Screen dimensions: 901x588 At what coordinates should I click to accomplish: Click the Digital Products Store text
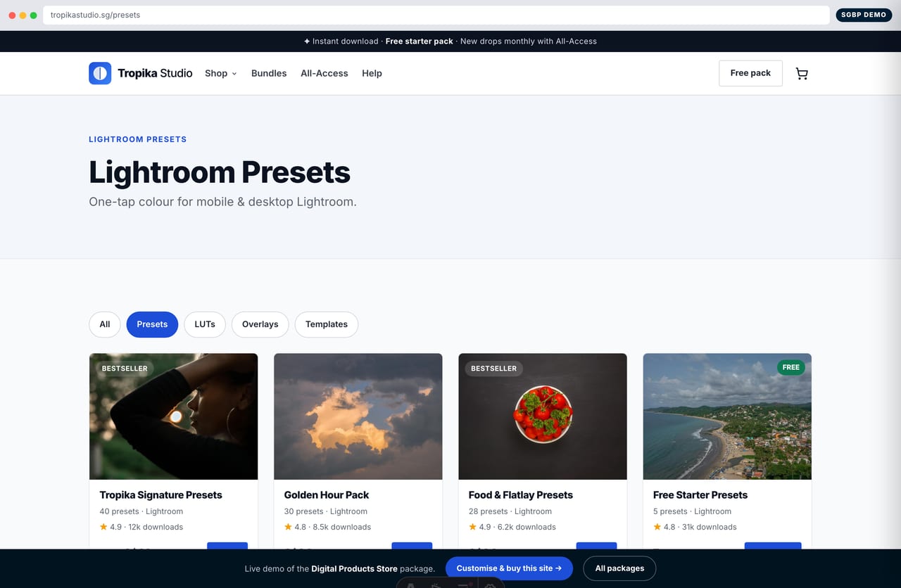355,568
